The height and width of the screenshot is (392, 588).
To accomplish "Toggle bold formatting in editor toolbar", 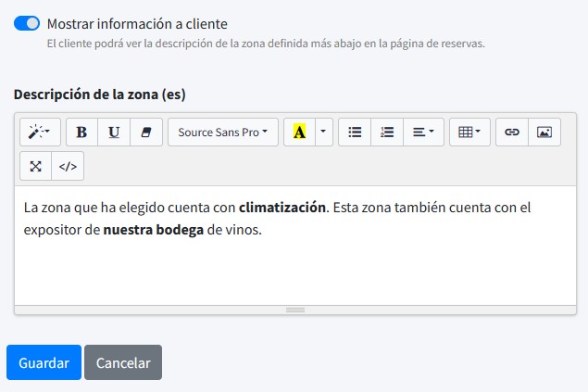I will tap(81, 133).
